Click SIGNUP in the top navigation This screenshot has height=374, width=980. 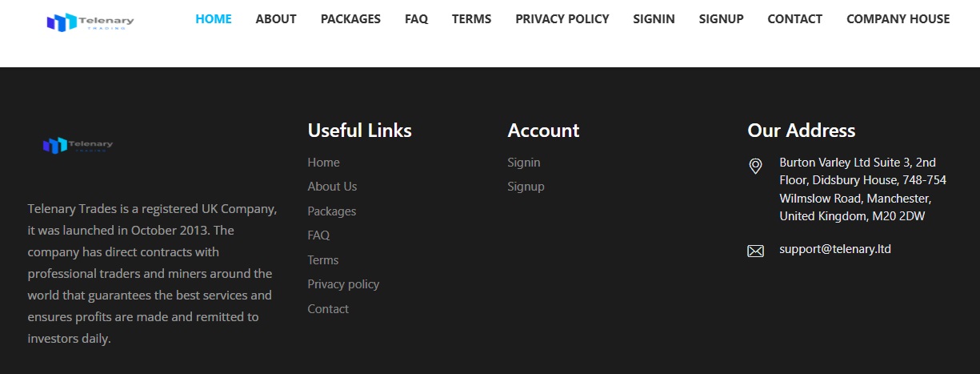(x=721, y=19)
